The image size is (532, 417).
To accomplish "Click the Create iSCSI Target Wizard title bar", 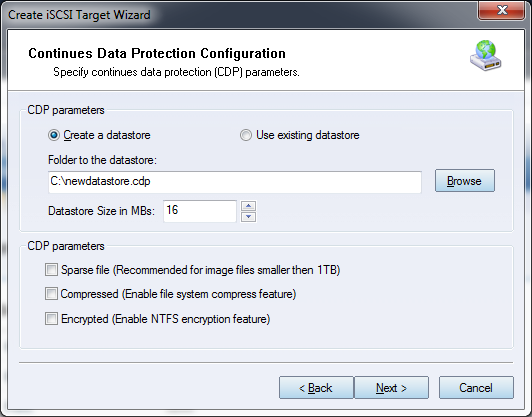I will point(238,15).
